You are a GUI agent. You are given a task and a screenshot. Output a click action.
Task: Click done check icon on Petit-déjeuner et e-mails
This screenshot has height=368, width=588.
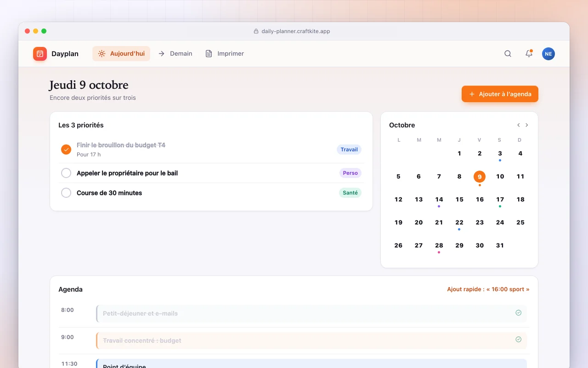point(518,313)
